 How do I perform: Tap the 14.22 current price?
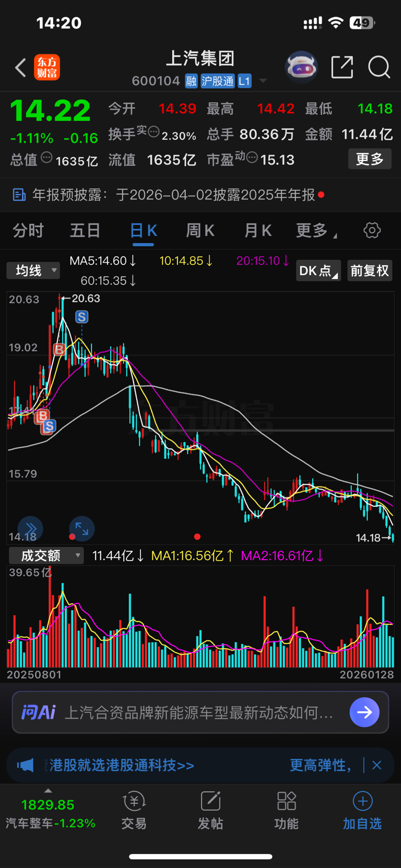50,111
